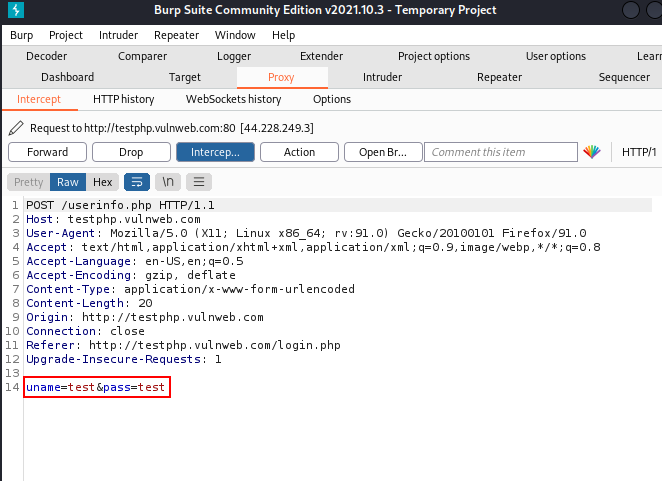Click the Open Browser button

pos(383,152)
